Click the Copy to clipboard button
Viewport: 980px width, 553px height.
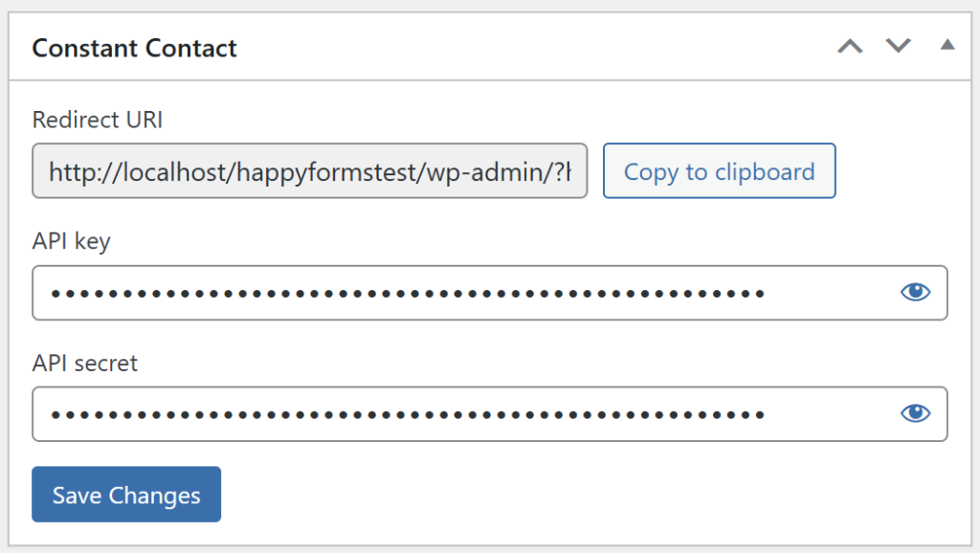tap(719, 170)
